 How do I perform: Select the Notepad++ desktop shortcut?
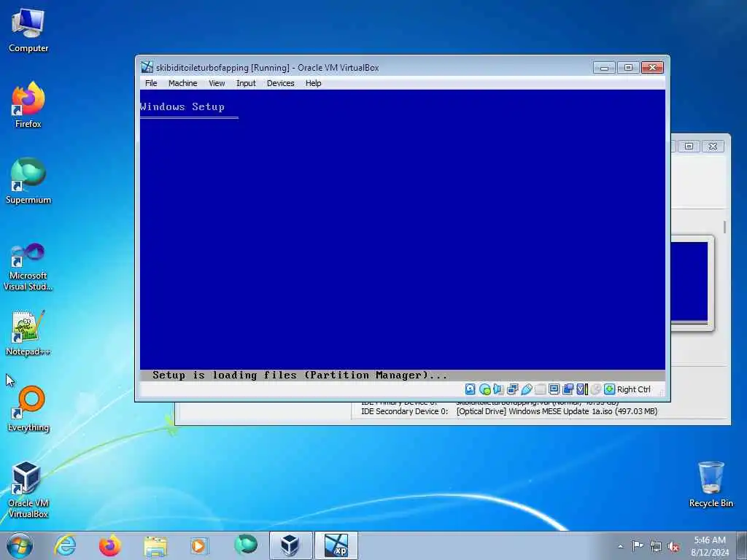[x=28, y=332]
